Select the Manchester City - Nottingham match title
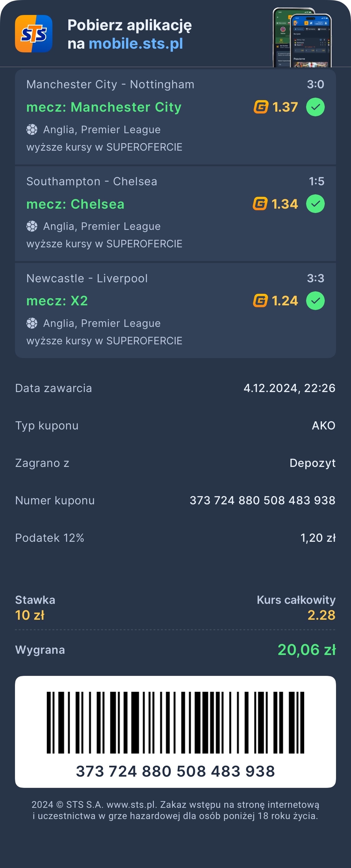 click(110, 85)
